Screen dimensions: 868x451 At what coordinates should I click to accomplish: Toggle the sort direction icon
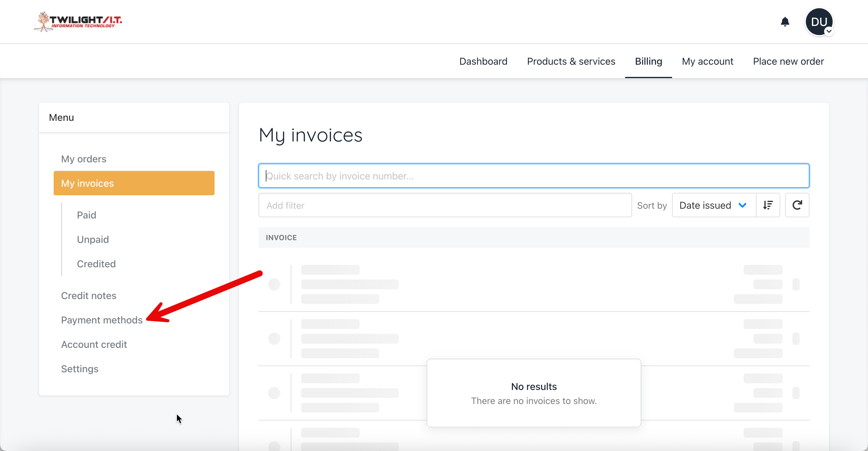click(768, 205)
